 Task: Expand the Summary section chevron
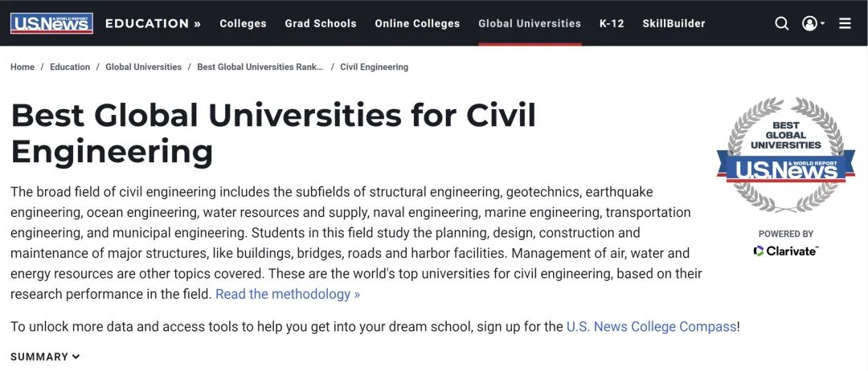[x=76, y=357]
